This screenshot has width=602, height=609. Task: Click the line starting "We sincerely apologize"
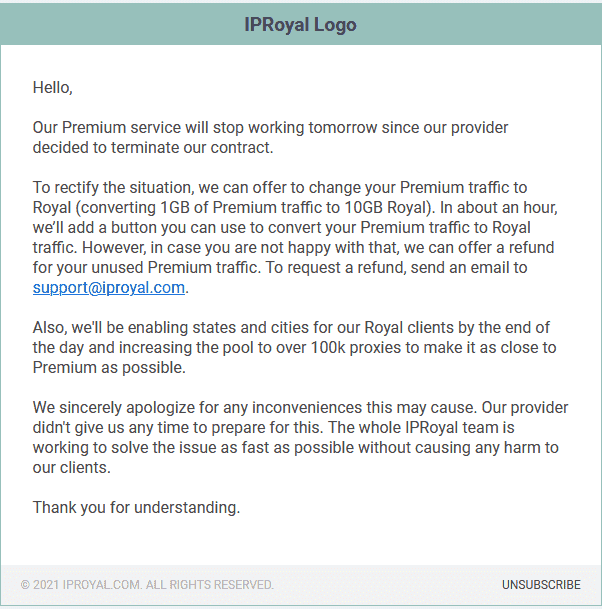tap(301, 408)
